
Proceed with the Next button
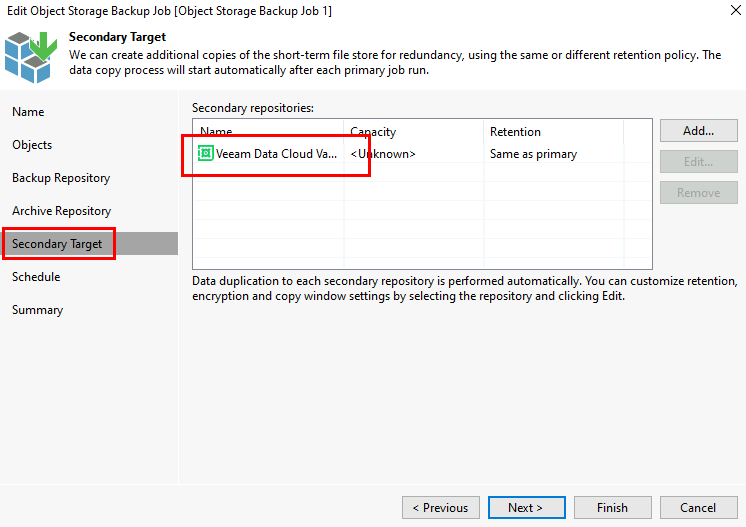pyautogui.click(x=527, y=507)
